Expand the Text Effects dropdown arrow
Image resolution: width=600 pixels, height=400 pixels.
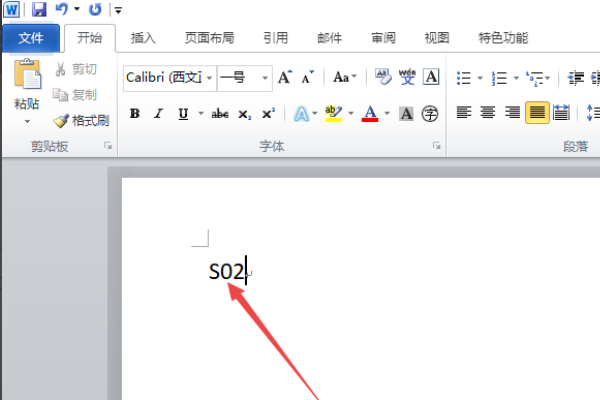(x=315, y=113)
